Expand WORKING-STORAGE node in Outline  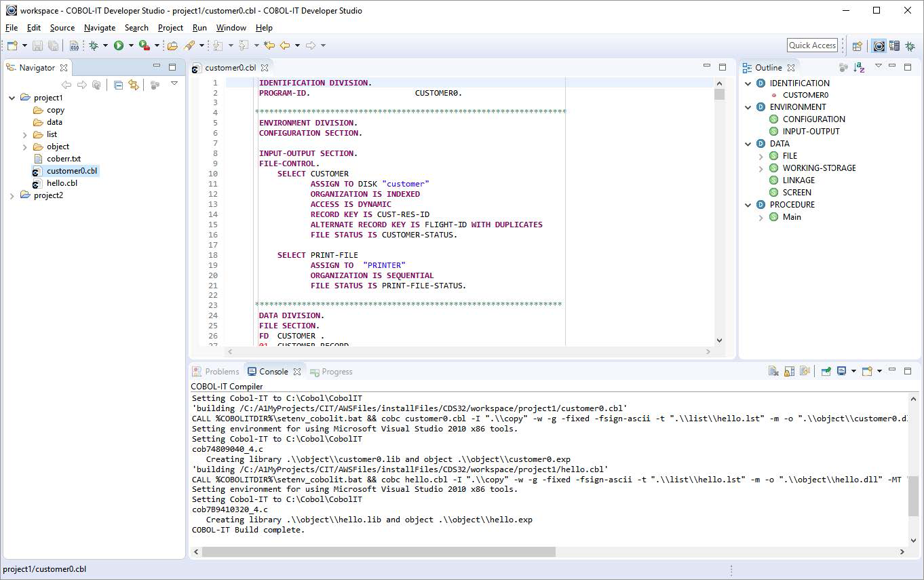[x=761, y=168]
